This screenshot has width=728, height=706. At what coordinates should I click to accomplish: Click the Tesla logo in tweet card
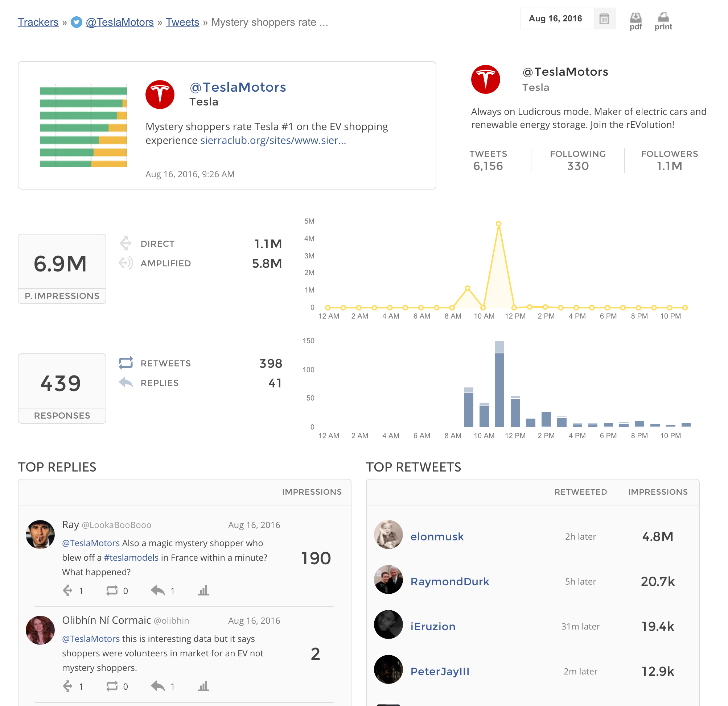click(160, 95)
